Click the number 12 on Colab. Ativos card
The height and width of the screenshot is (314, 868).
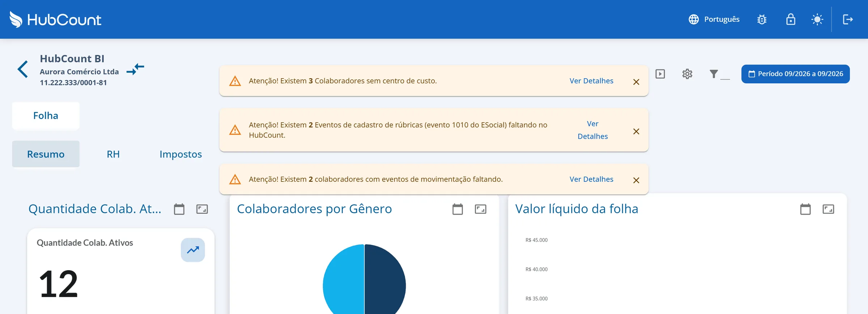pos(58,284)
